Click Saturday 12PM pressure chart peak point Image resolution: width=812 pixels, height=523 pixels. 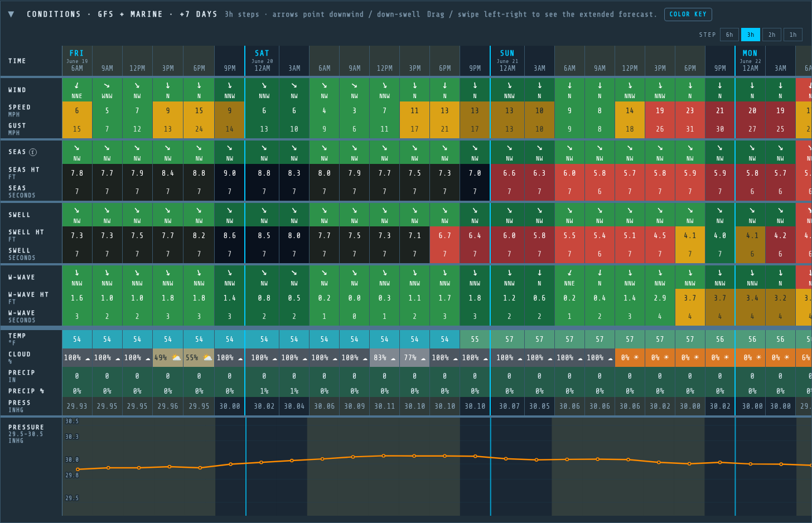(384, 456)
